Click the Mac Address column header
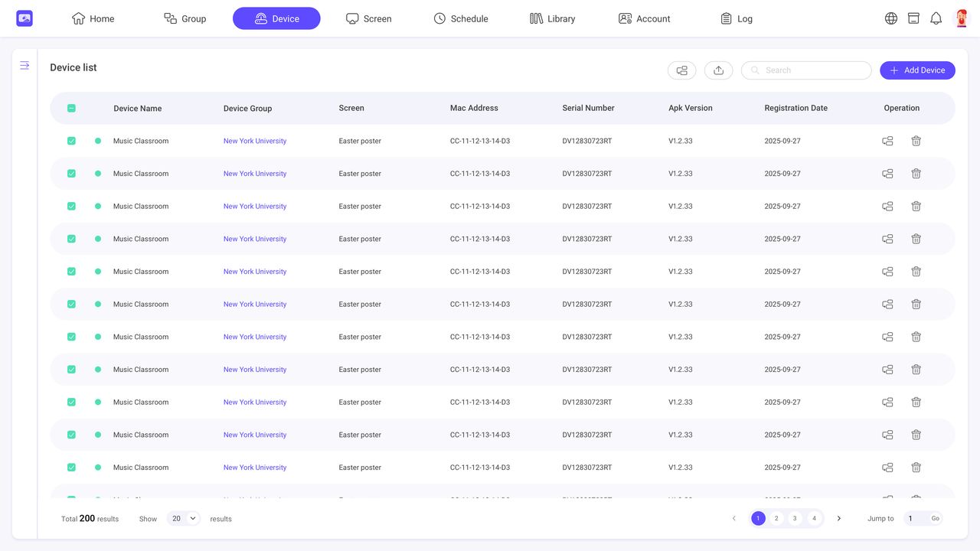Viewport: 980px width, 551px height. [x=474, y=108]
